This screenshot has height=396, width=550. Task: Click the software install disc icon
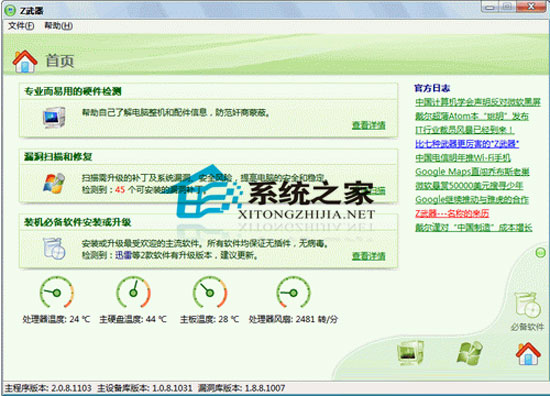[54, 248]
